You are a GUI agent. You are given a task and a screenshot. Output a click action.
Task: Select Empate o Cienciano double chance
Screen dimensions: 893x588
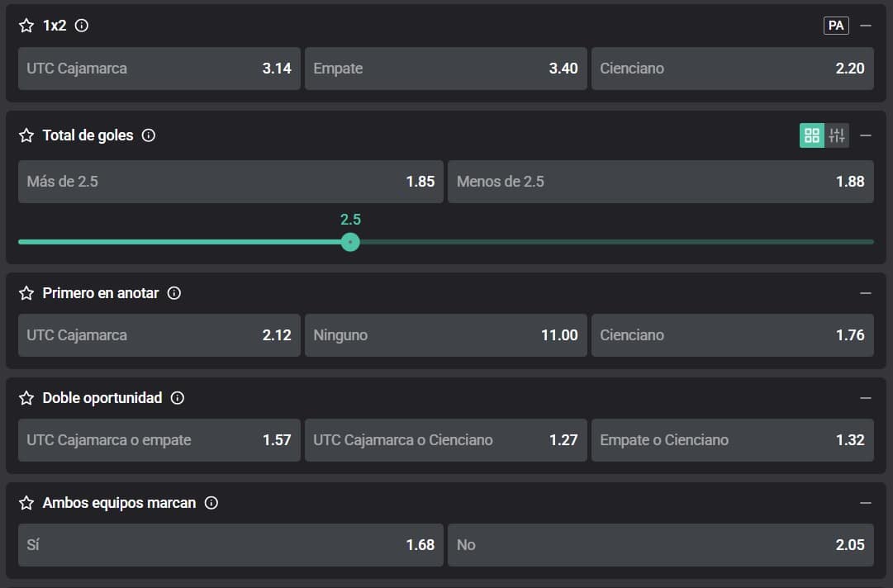pos(732,440)
